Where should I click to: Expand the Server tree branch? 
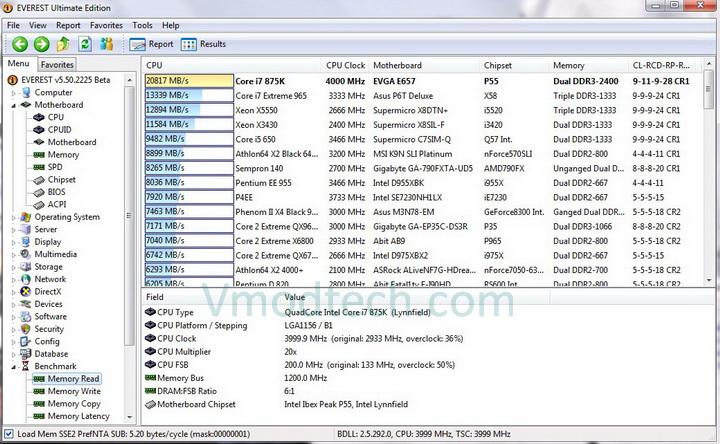13,230
